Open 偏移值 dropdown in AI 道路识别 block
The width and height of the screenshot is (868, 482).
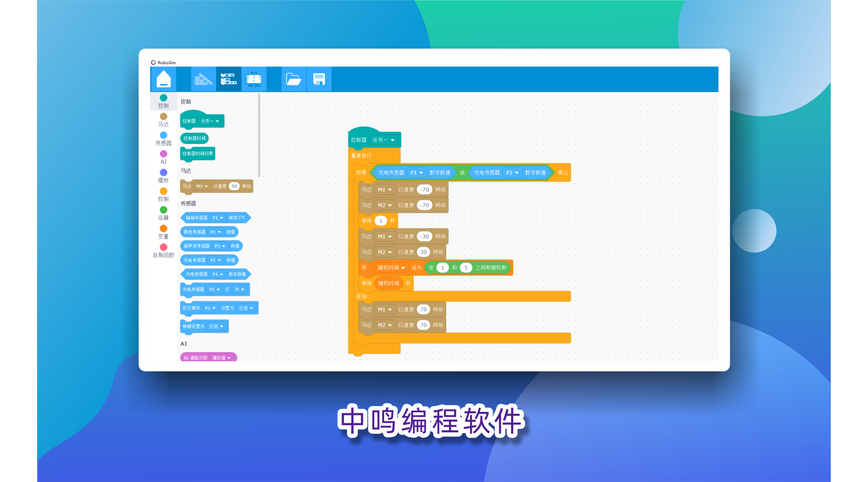(222, 358)
